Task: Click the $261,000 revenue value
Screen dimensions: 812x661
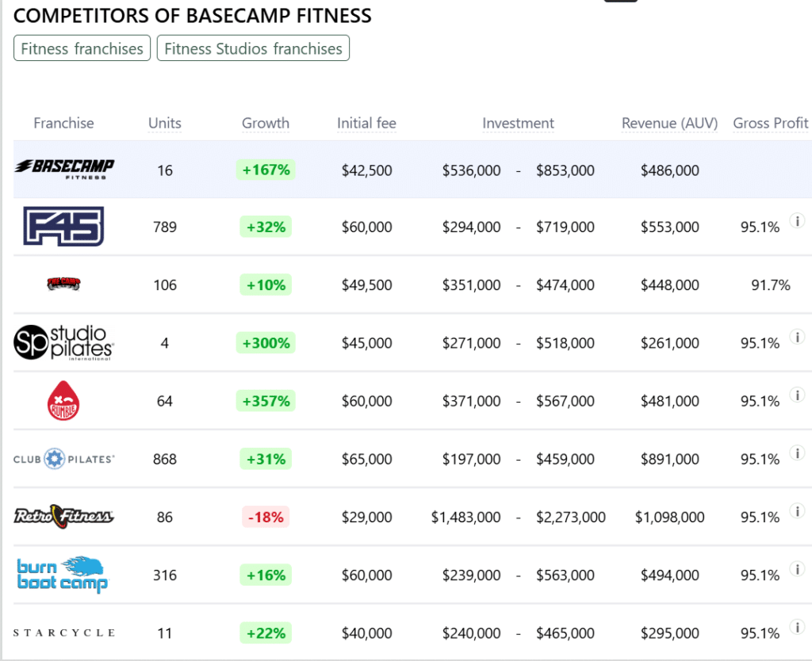Action: click(x=669, y=342)
